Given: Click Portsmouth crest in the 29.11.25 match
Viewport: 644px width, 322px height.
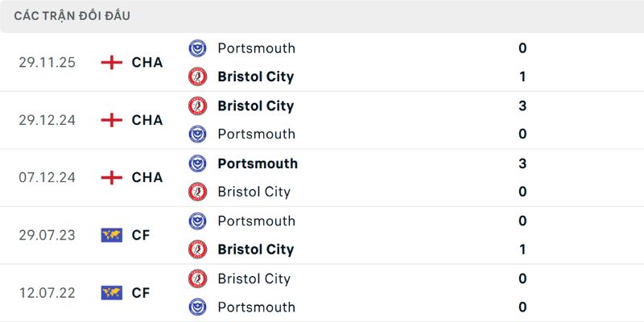Looking at the screenshot, I should (x=197, y=48).
